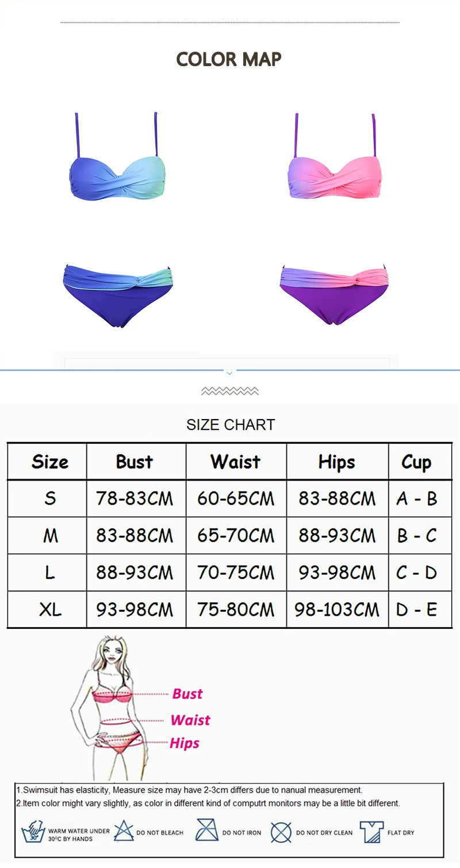Image resolution: width=460 pixels, height=868 pixels.
Task: Click the Cup column header
Action: (416, 463)
